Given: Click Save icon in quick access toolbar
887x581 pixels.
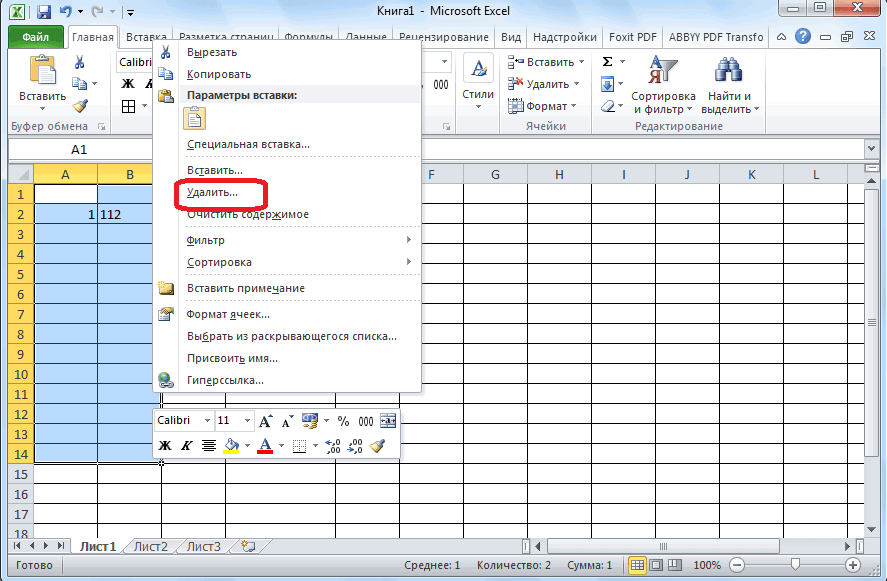Looking at the screenshot, I should click(x=43, y=12).
